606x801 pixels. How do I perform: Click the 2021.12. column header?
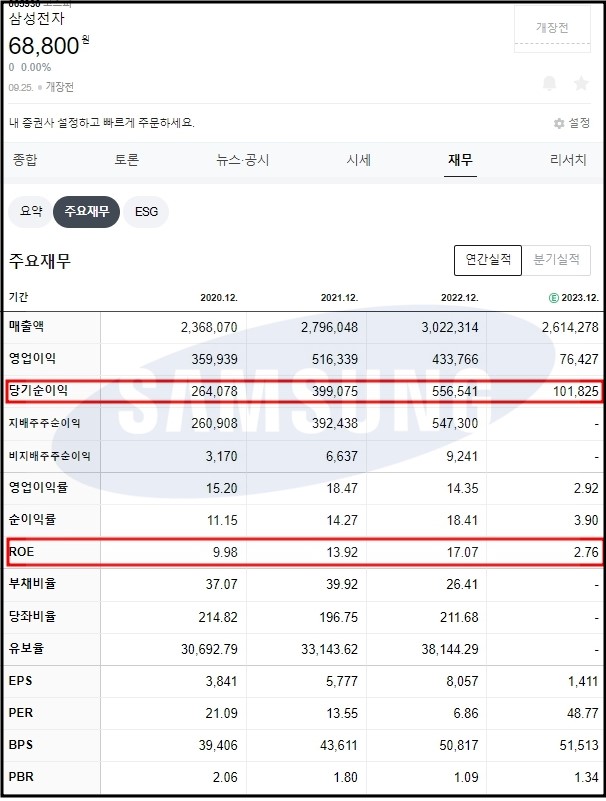click(x=339, y=298)
